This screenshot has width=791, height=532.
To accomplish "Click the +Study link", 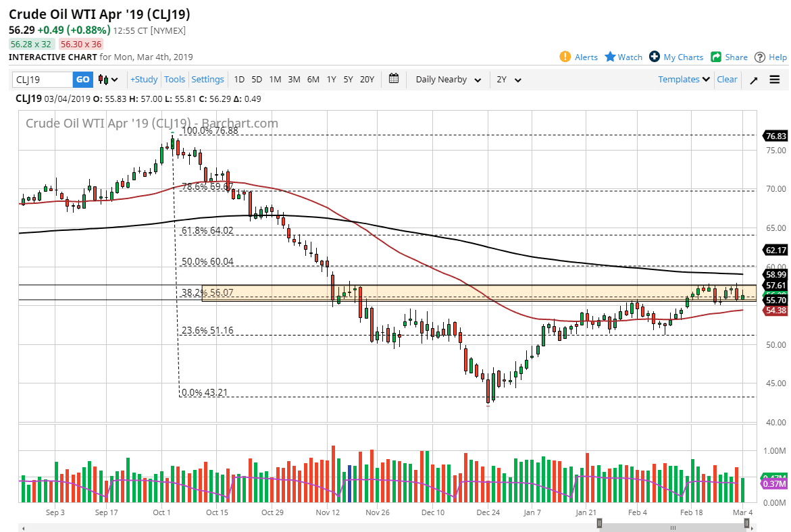I will (144, 79).
